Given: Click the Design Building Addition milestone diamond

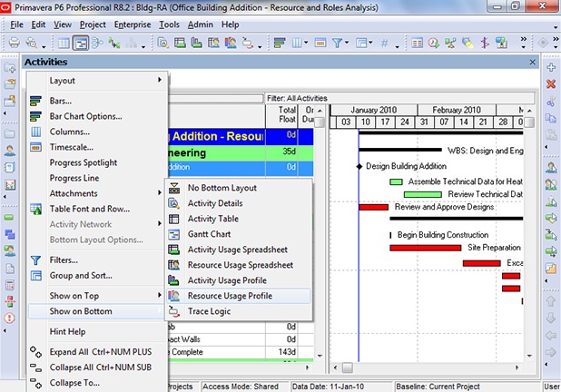Looking at the screenshot, I should [x=359, y=166].
